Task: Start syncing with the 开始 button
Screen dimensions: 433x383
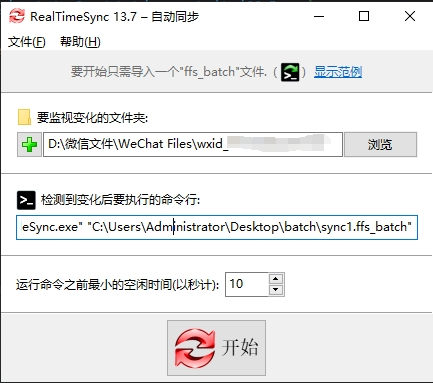Action: 216,348
